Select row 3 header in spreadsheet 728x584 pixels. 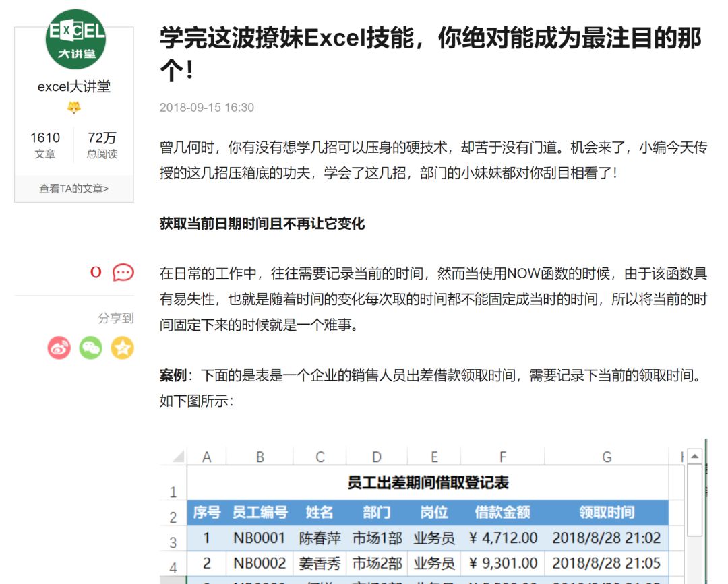173,542
